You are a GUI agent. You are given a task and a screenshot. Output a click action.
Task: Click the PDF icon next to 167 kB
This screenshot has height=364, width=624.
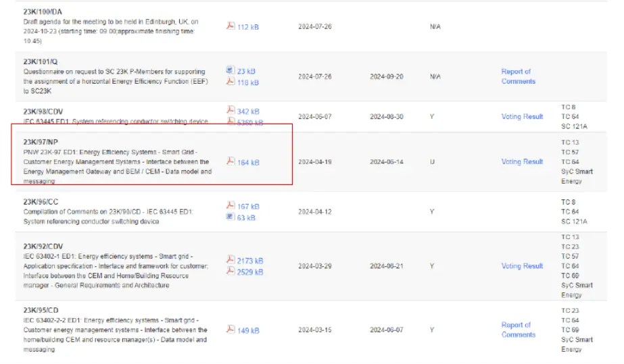(230, 205)
